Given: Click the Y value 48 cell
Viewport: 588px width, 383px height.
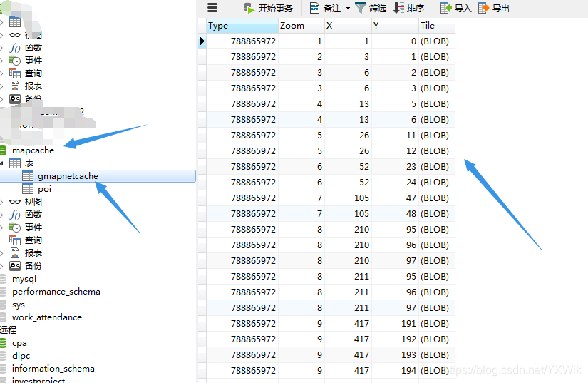Looking at the screenshot, I should (x=396, y=213).
